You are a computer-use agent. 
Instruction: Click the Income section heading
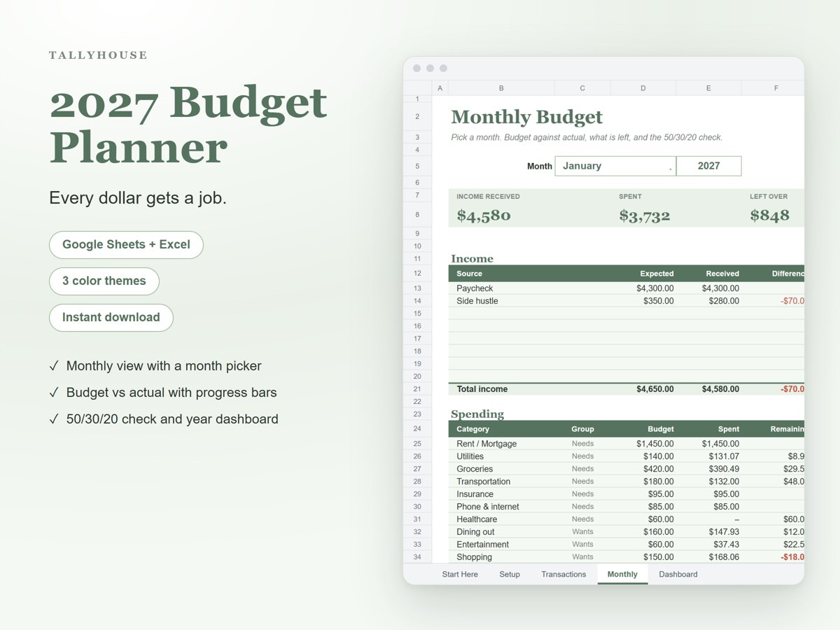tap(472, 258)
